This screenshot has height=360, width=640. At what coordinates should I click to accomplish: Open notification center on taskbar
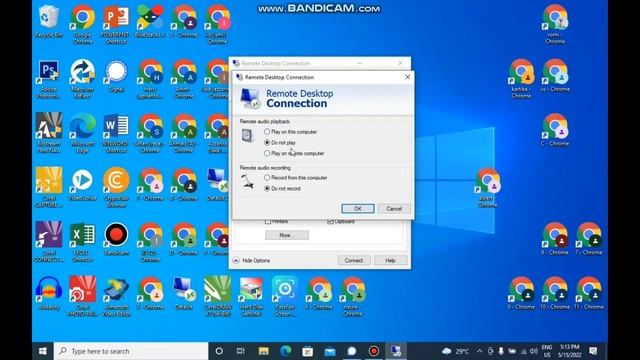[593, 351]
